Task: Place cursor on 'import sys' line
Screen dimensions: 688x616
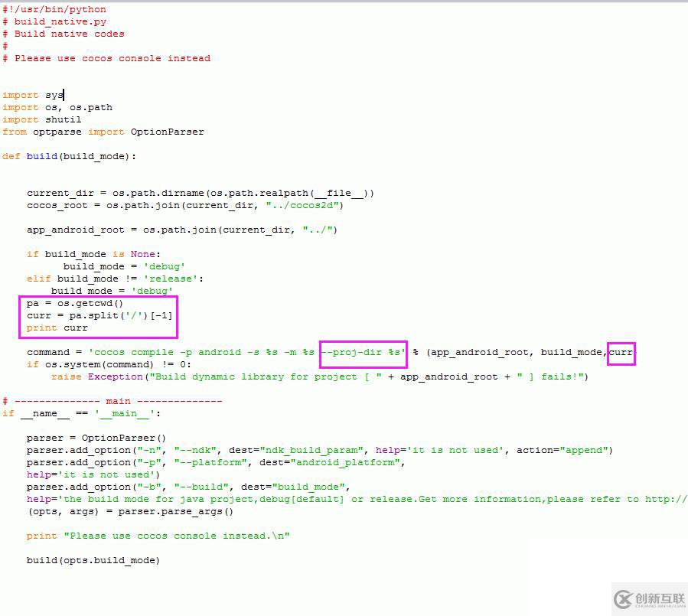Action: coord(33,95)
